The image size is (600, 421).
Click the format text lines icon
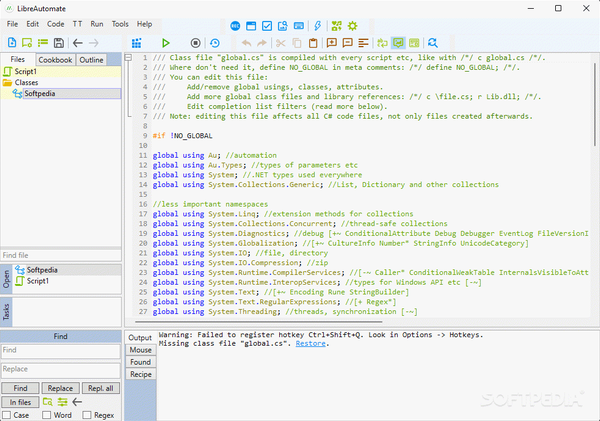pos(363,43)
